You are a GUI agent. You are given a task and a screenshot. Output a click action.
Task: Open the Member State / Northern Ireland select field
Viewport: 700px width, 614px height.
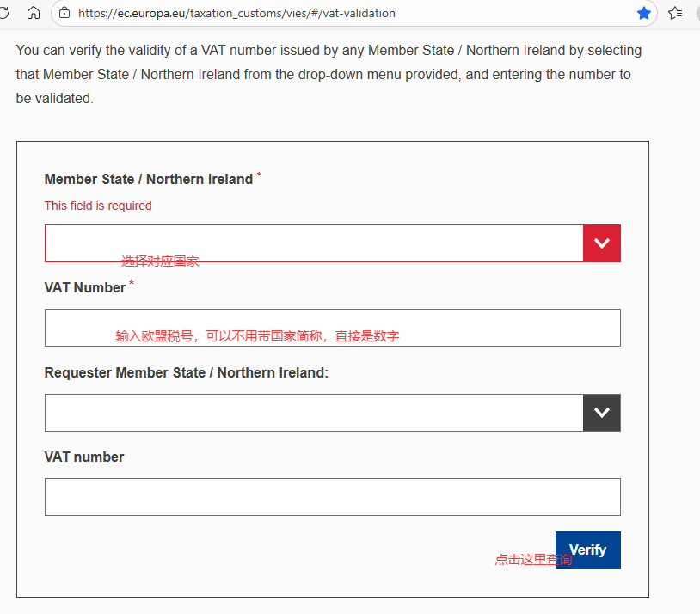(x=314, y=243)
